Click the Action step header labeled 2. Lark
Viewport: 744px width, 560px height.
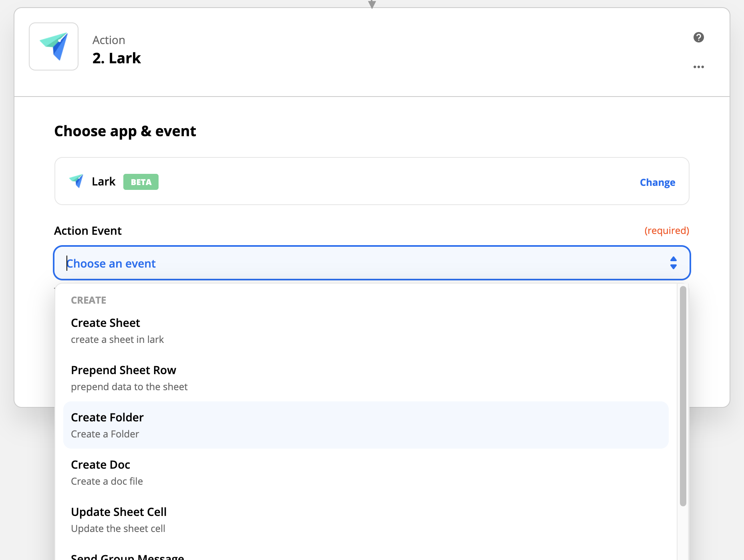point(117,58)
